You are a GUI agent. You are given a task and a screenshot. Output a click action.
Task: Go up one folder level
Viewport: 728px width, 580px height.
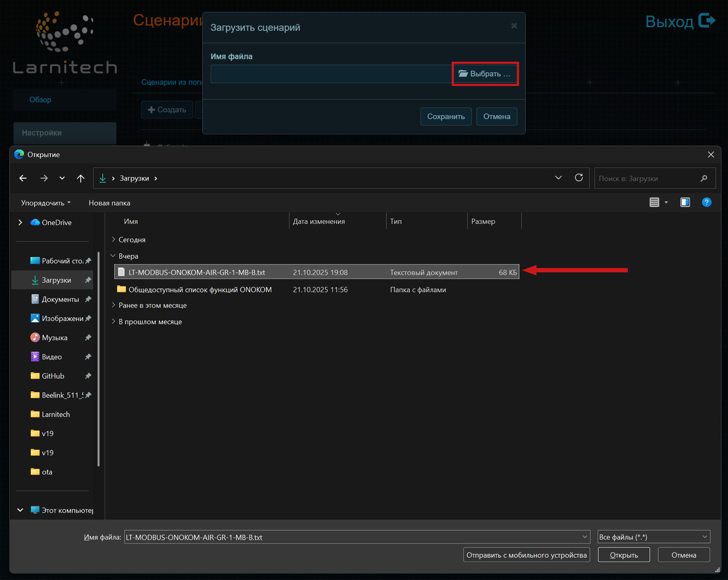coord(81,178)
